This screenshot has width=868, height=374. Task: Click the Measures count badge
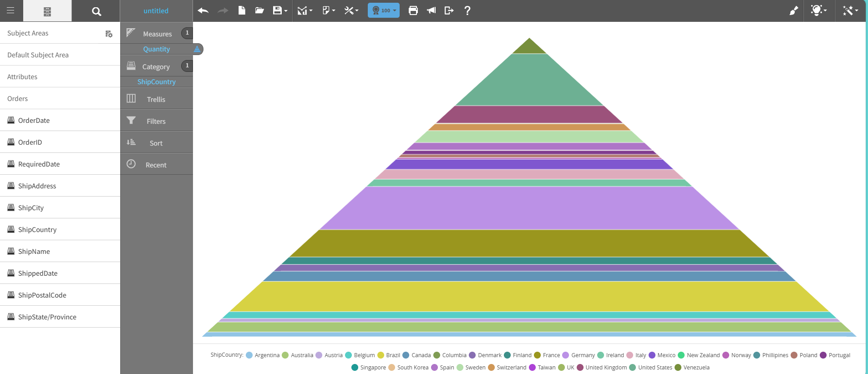coord(187,33)
